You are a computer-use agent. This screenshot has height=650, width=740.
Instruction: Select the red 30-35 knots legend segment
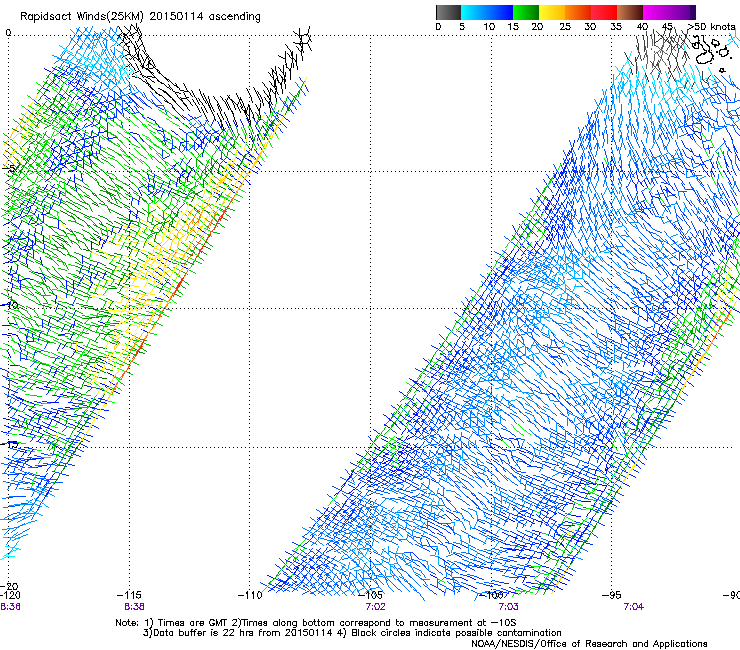[x=604, y=12]
